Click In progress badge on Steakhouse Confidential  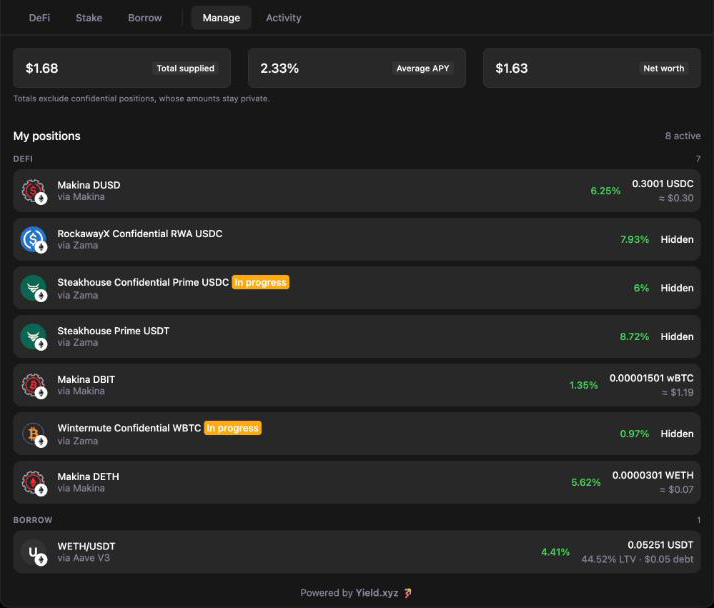coord(260,282)
